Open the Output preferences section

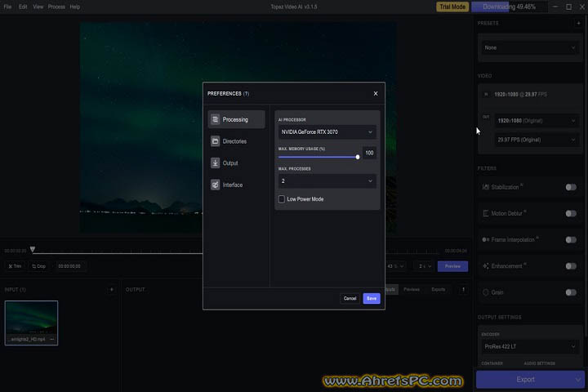[236, 163]
